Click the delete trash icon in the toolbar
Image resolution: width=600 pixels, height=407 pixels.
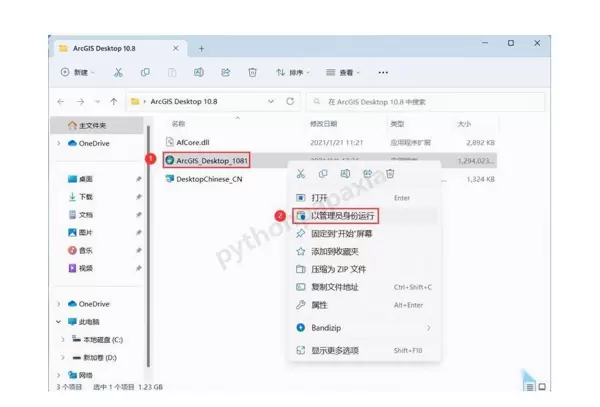coord(253,72)
